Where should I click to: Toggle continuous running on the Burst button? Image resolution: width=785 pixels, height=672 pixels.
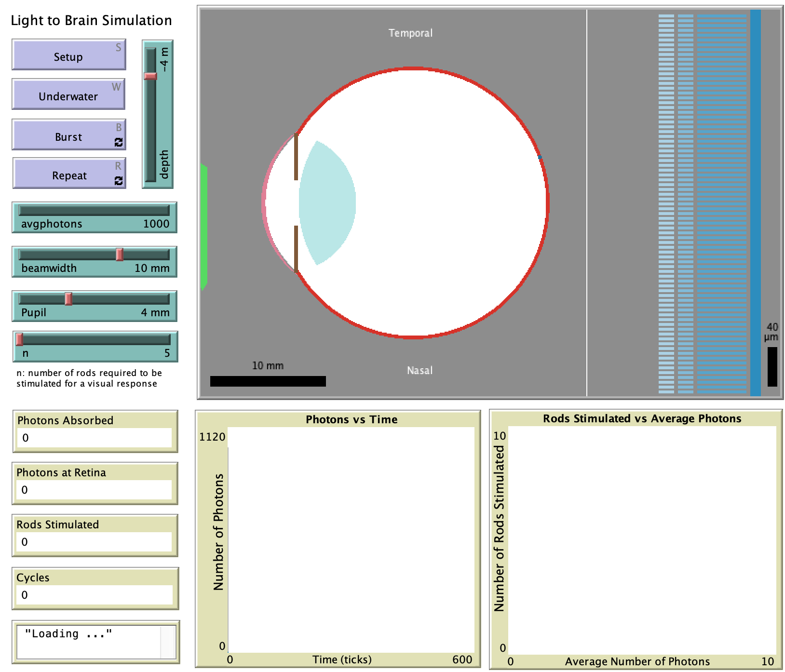pos(119,142)
